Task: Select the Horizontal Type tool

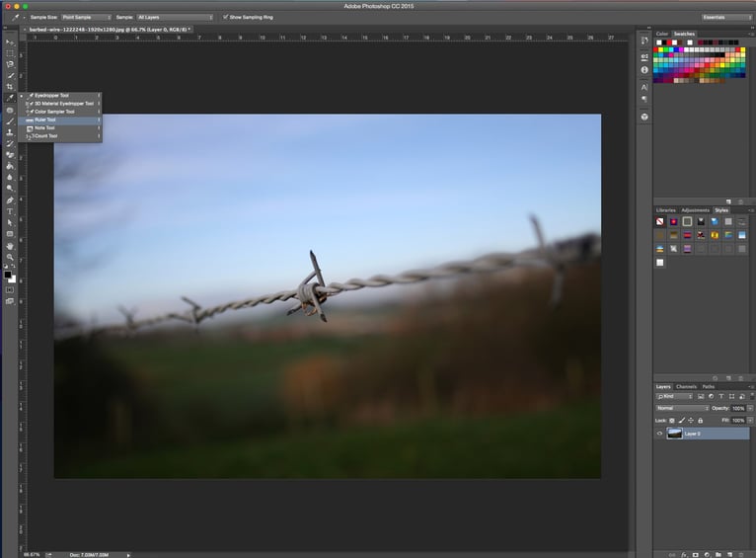Action: pyautogui.click(x=10, y=211)
